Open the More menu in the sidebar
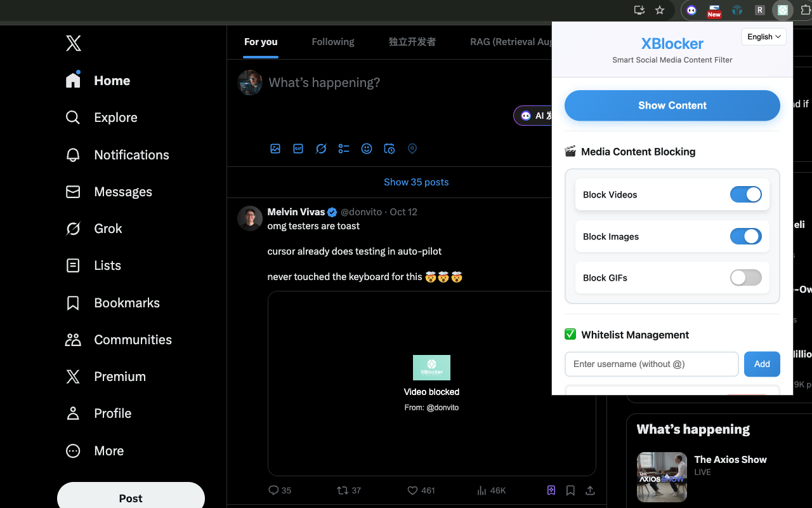812x508 pixels. [x=95, y=451]
